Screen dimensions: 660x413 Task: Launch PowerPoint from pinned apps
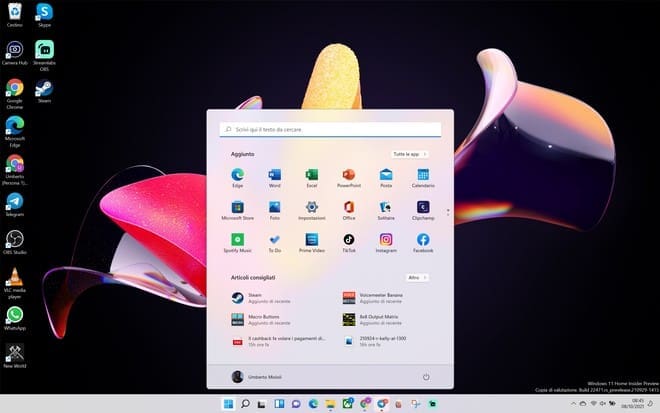coord(349,175)
